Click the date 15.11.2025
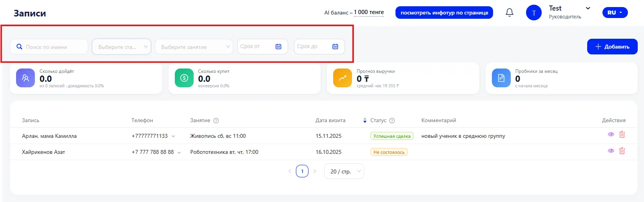Image resolution: width=644 pixels, height=202 pixels. coord(328,136)
